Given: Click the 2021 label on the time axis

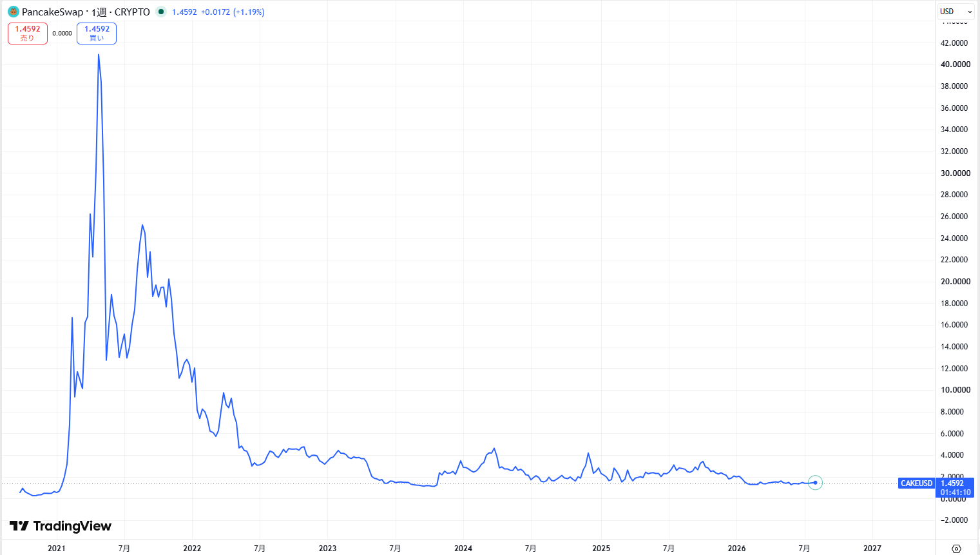Looking at the screenshot, I should [57, 549].
